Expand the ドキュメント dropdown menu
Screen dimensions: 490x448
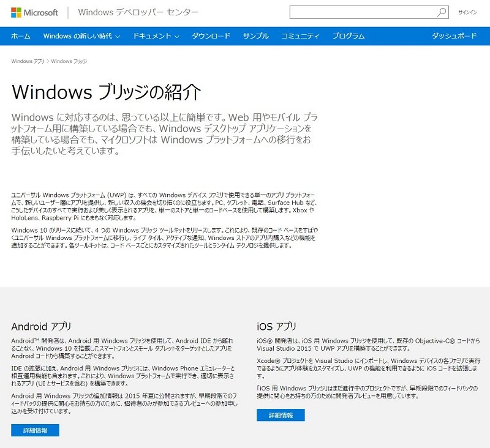(x=156, y=36)
